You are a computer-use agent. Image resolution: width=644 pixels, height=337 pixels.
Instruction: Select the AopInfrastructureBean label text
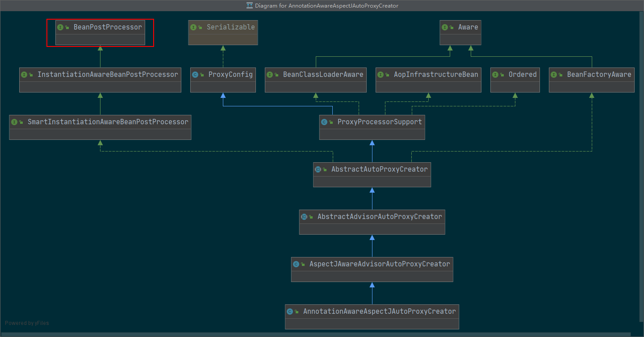pyautogui.click(x=436, y=75)
